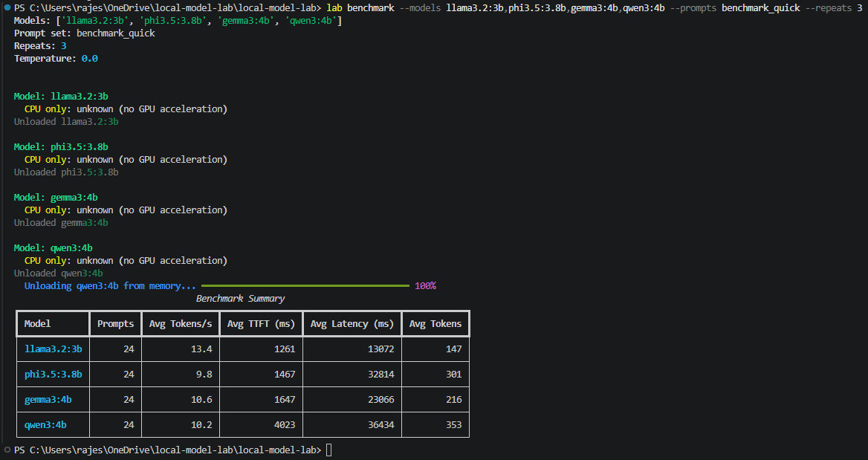Screen dimensions: 868x460
Task: Click the terminal cursor box at the final prompt
Action: pyautogui.click(x=328, y=450)
